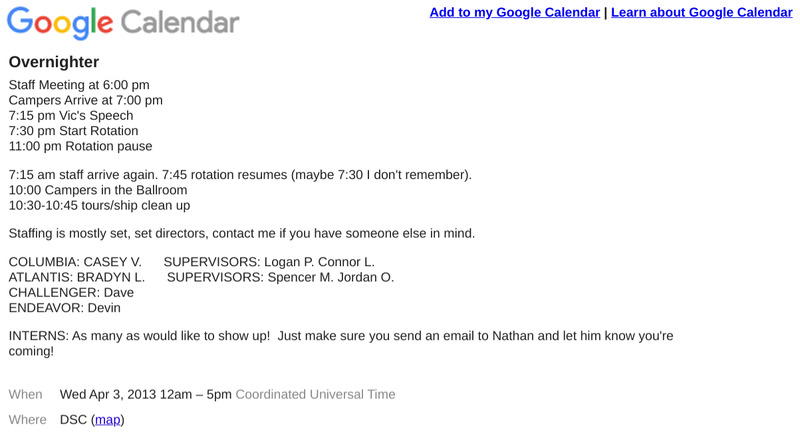
Task: Click the '7:30 pm Start Rotation' line
Action: point(73,131)
